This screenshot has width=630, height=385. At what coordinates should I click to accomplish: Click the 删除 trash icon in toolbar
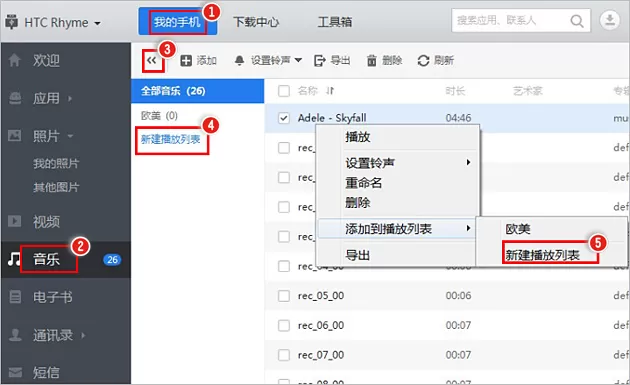372,61
